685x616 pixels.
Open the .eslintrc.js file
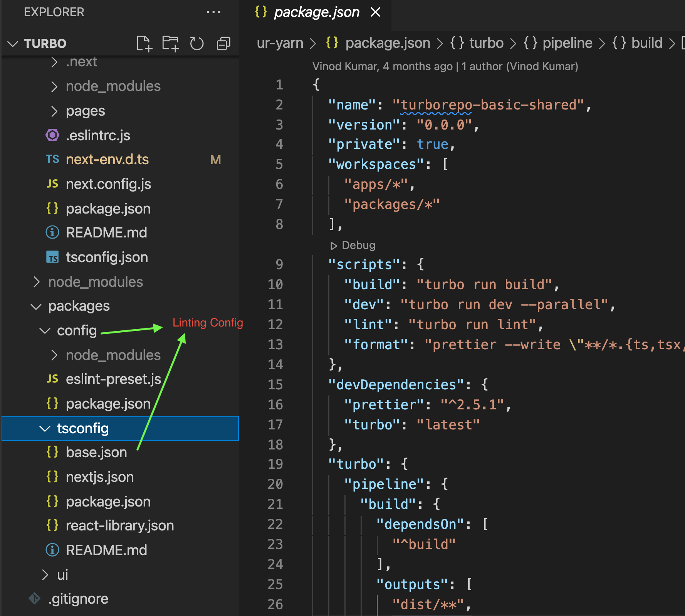[120, 135]
